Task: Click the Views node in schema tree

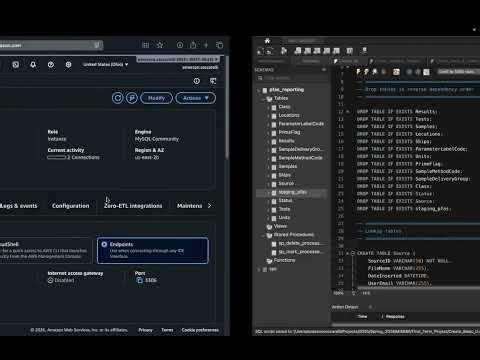Action: click(280, 226)
